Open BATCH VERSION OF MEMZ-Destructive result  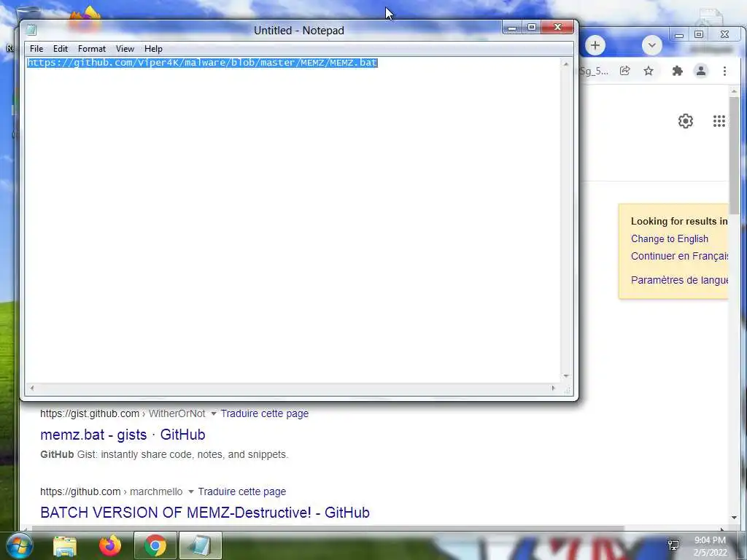(205, 513)
